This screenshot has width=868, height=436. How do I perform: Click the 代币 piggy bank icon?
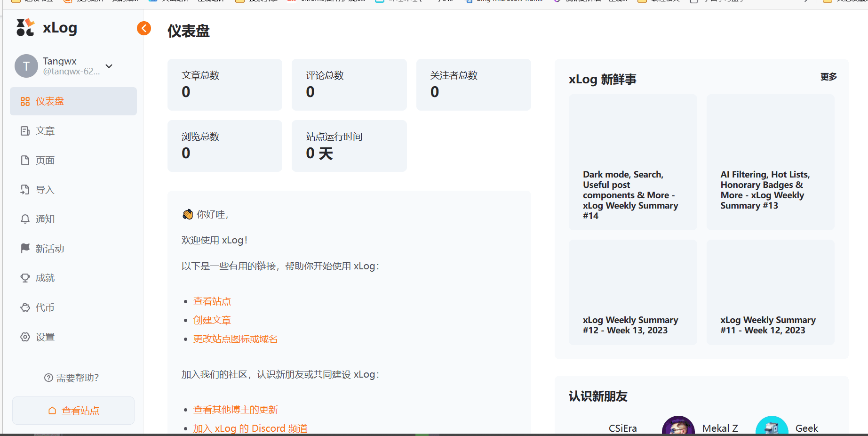click(25, 307)
